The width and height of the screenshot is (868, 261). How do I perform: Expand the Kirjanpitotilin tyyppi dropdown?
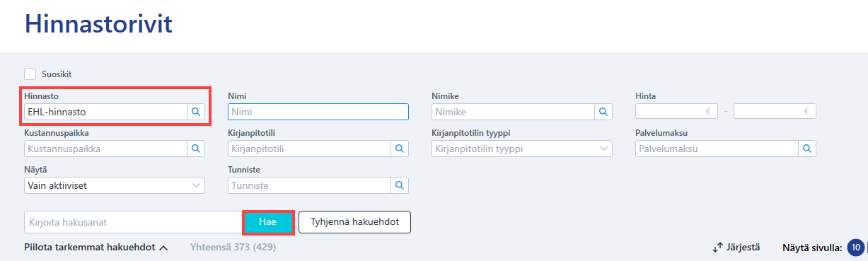(x=522, y=149)
